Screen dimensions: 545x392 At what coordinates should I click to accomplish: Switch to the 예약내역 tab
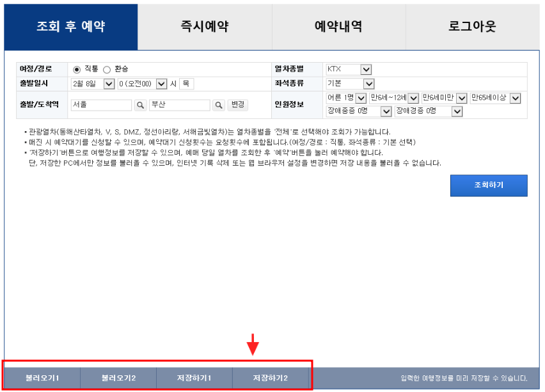338,26
